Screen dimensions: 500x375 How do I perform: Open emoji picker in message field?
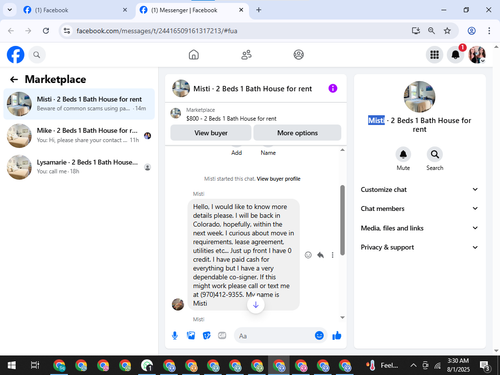[319, 335]
